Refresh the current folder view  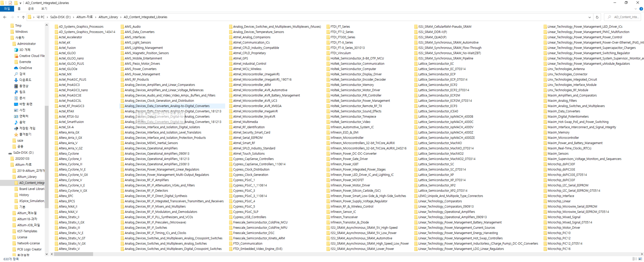point(597,17)
